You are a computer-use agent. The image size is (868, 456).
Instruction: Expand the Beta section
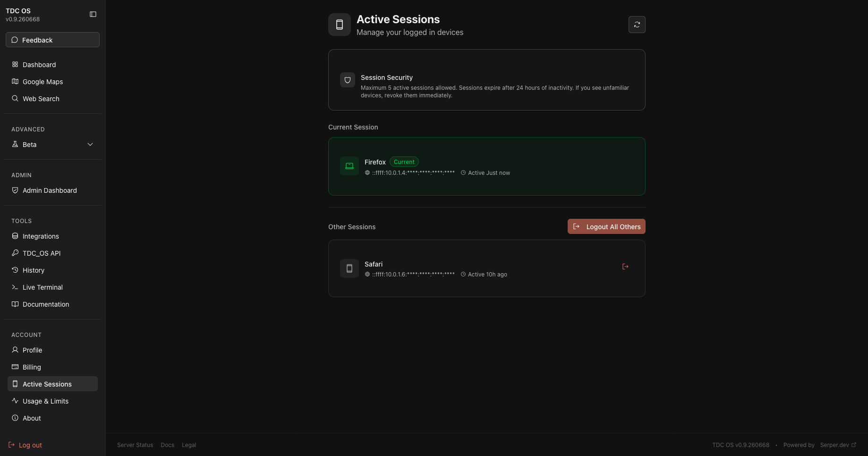point(30,144)
